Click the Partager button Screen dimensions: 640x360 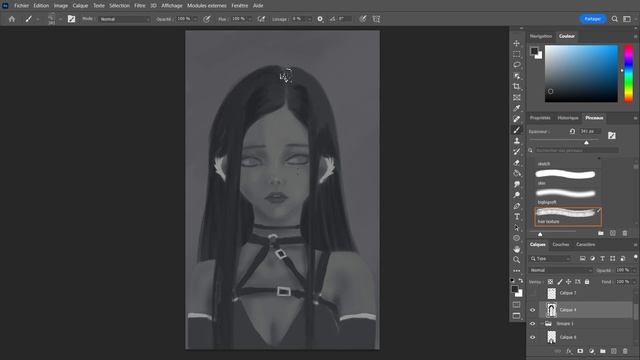click(593, 19)
